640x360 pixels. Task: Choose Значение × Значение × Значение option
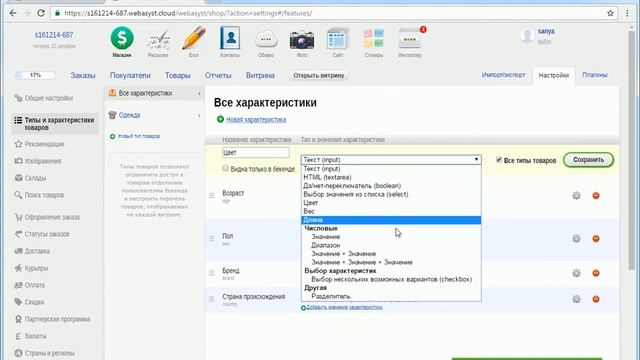tap(391, 262)
